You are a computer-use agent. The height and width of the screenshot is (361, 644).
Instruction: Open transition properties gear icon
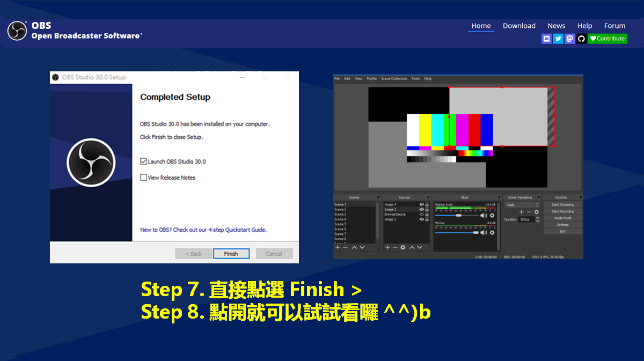pos(536,212)
